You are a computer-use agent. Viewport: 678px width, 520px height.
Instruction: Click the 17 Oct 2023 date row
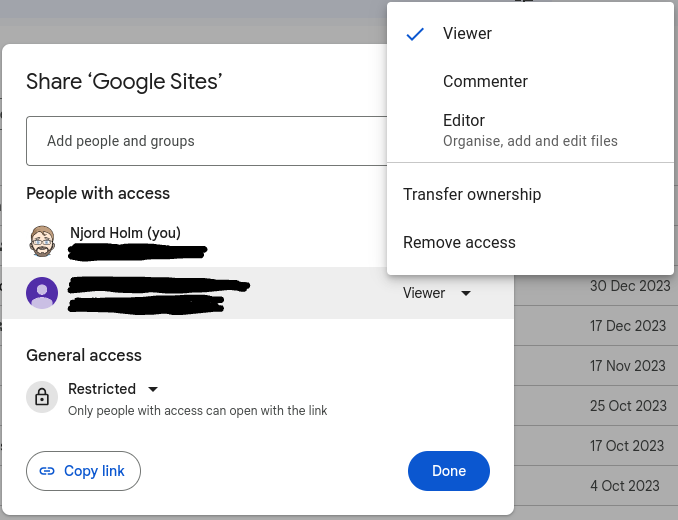[x=627, y=446]
